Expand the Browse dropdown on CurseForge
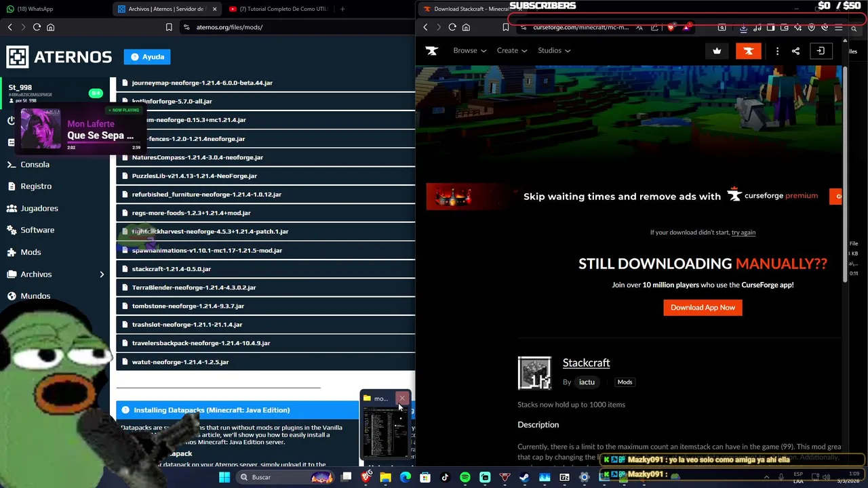Screen dimensions: 868x488 click(470, 50)
